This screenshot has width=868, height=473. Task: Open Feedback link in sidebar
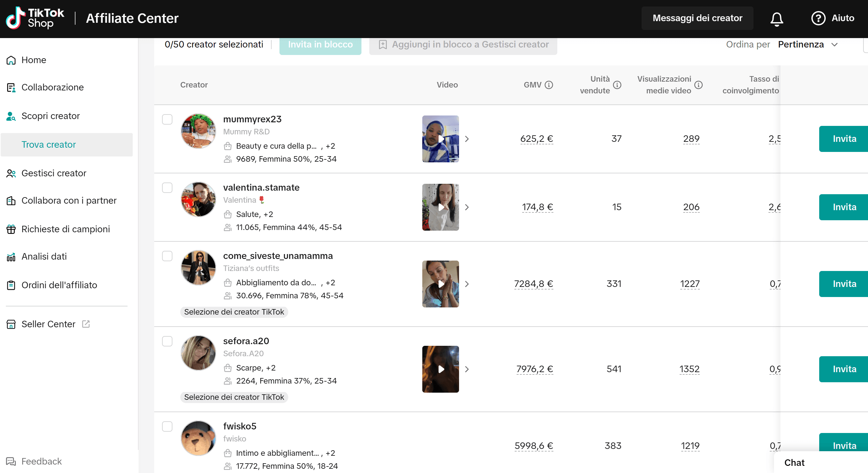click(x=41, y=461)
